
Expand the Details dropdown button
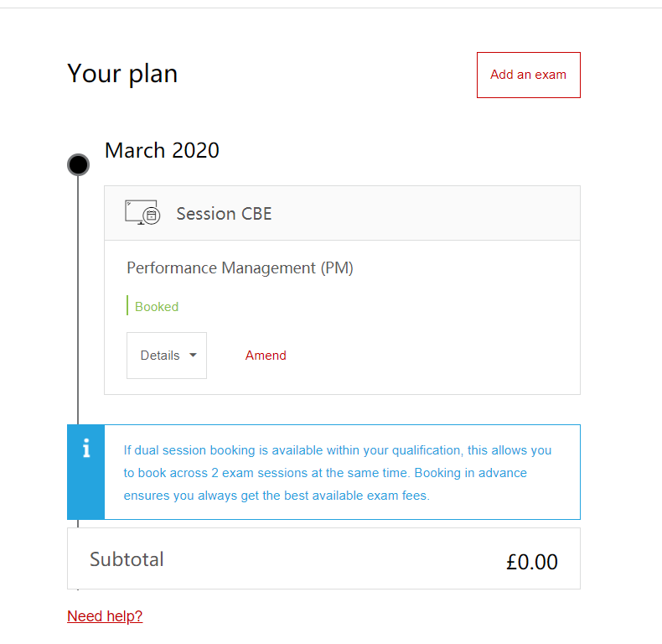pyautogui.click(x=166, y=356)
